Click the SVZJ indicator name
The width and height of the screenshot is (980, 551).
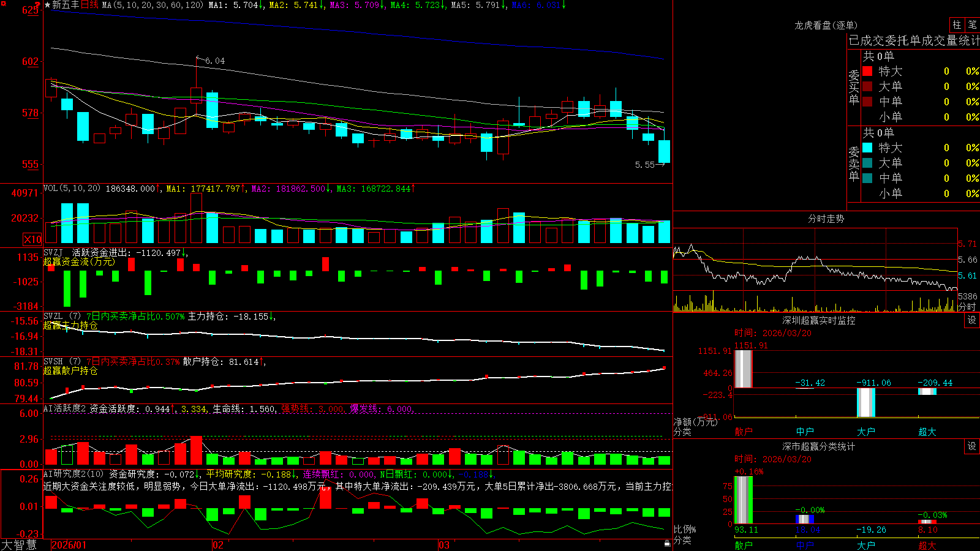[53, 252]
